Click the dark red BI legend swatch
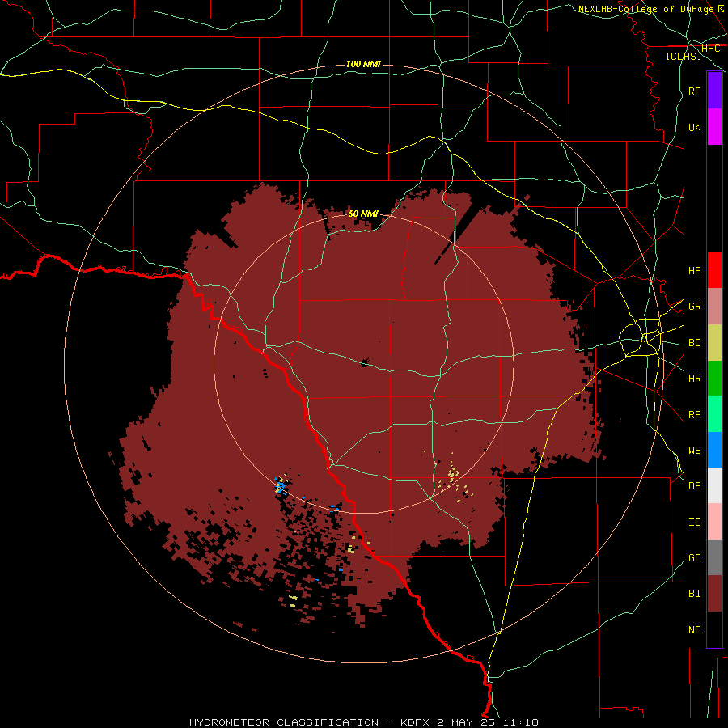The width and height of the screenshot is (728, 728). (x=714, y=594)
